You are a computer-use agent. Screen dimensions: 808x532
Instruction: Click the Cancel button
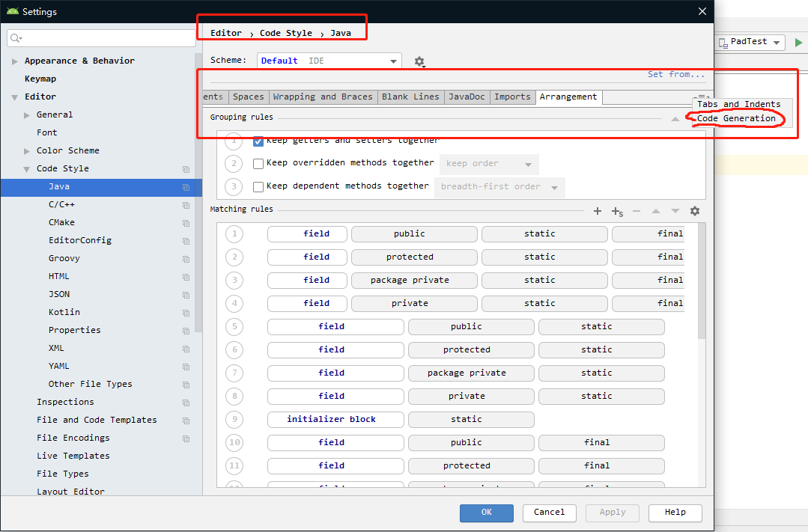pyautogui.click(x=550, y=513)
